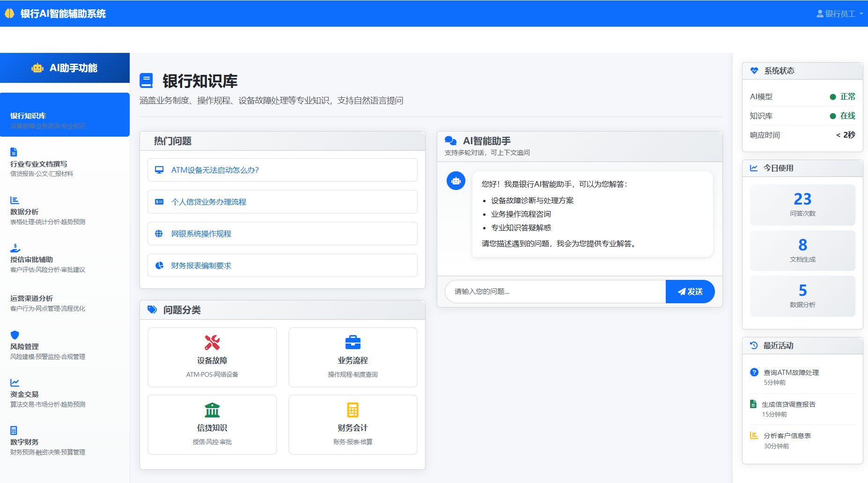Click the 问答次数 usage stat card

(x=802, y=205)
